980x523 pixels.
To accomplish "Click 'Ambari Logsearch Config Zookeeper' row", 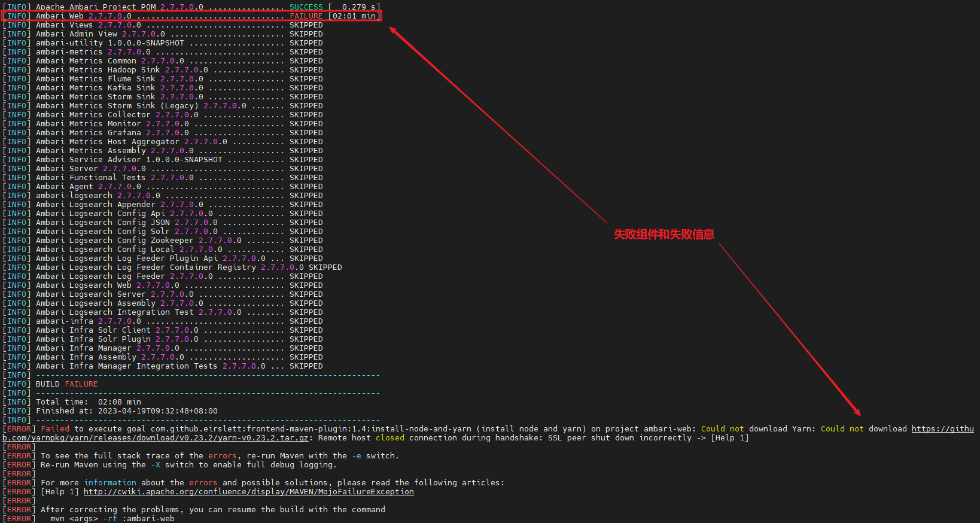I will click(x=163, y=241).
